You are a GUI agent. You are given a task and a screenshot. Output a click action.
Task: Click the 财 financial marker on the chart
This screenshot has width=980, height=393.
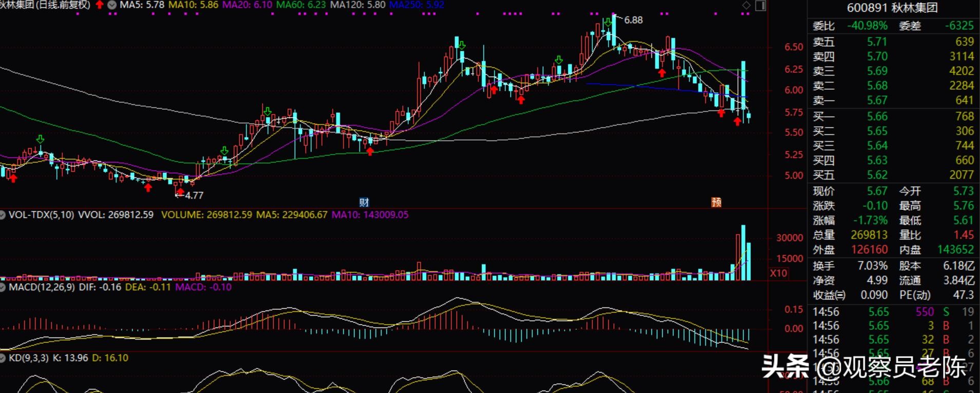click(x=364, y=202)
